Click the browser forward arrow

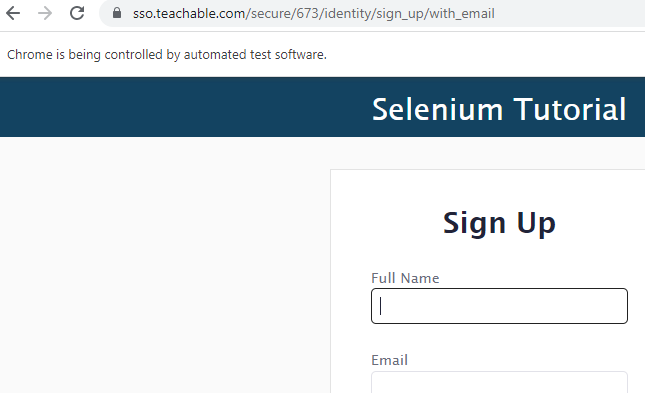45,14
